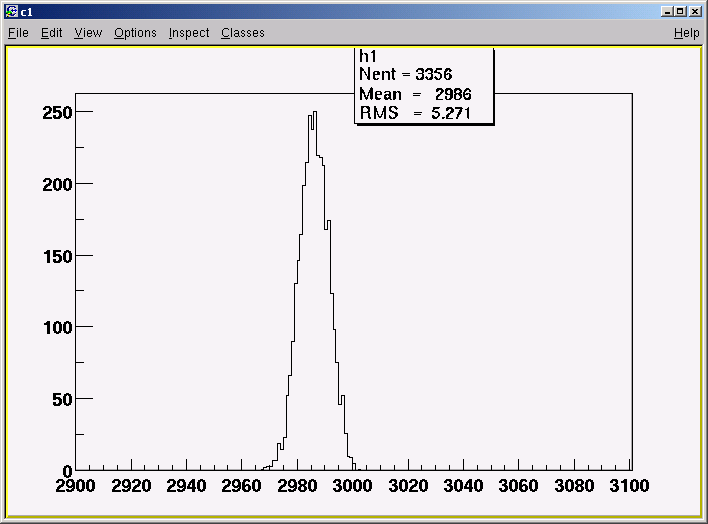The width and height of the screenshot is (708, 524).
Task: Click the ROOT icon in title bar
Action: click(11, 11)
